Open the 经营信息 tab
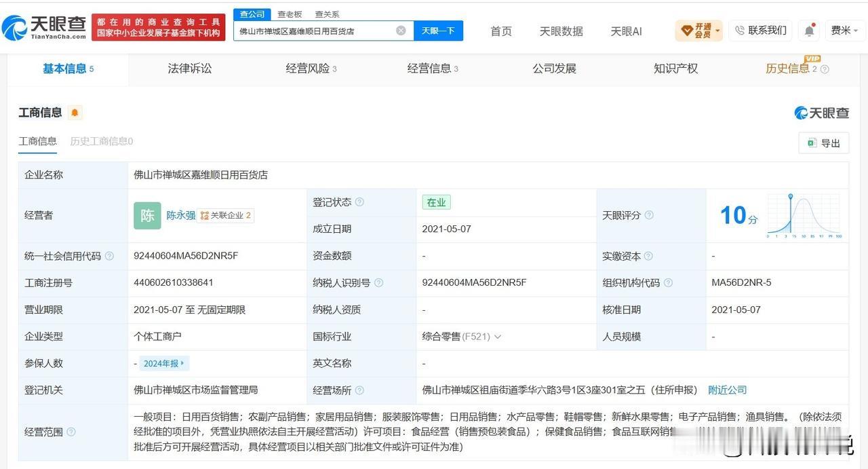This screenshot has width=868, height=469. pyautogui.click(x=433, y=69)
